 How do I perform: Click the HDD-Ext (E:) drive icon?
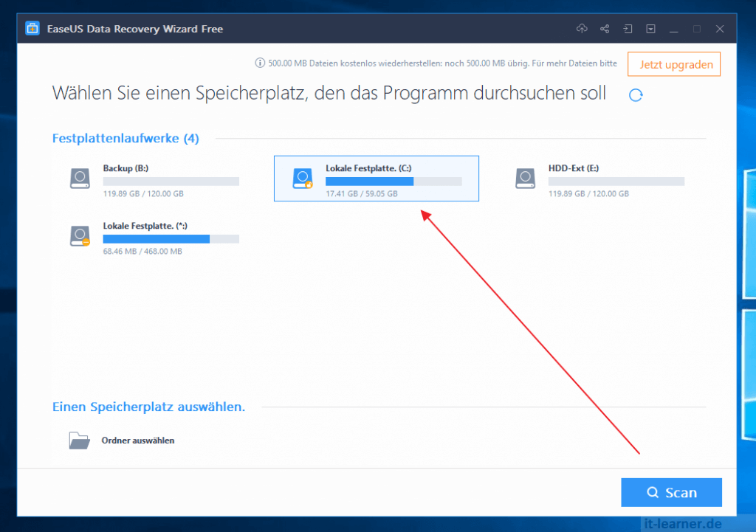(525, 178)
